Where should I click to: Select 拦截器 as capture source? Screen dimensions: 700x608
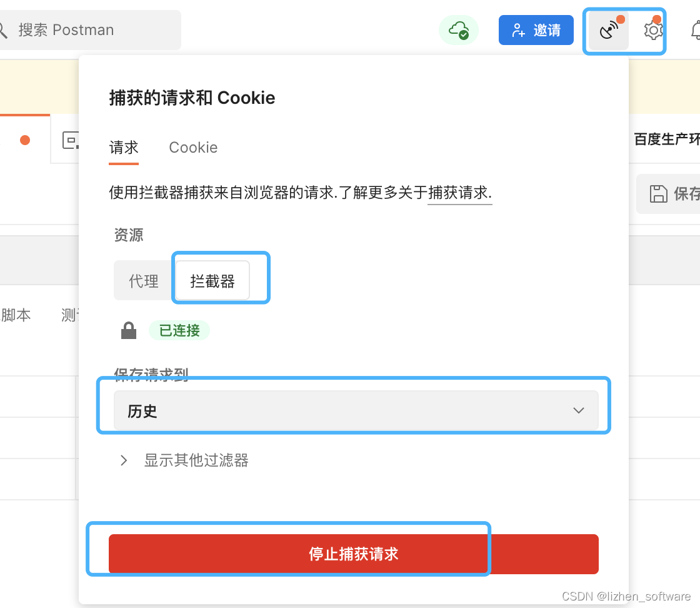[x=212, y=281]
